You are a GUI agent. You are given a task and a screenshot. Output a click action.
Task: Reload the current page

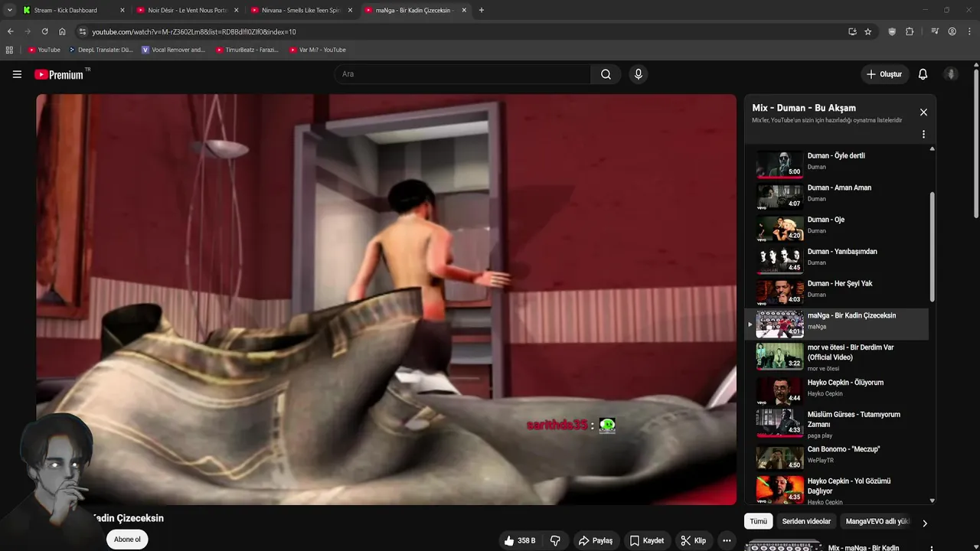point(44,31)
